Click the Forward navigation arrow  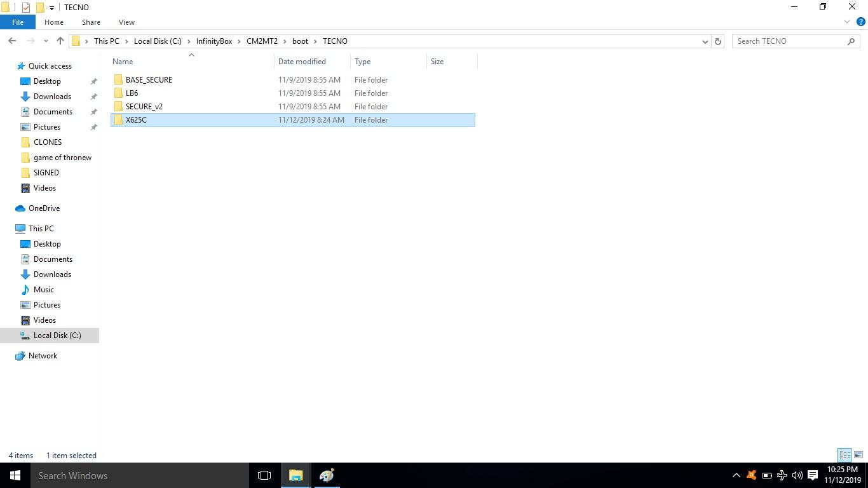click(31, 41)
